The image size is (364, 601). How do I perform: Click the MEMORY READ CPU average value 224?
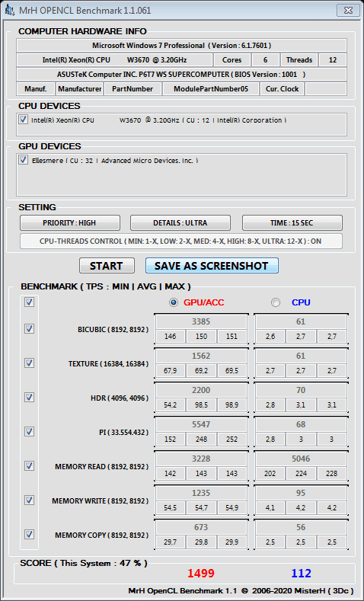point(301,473)
